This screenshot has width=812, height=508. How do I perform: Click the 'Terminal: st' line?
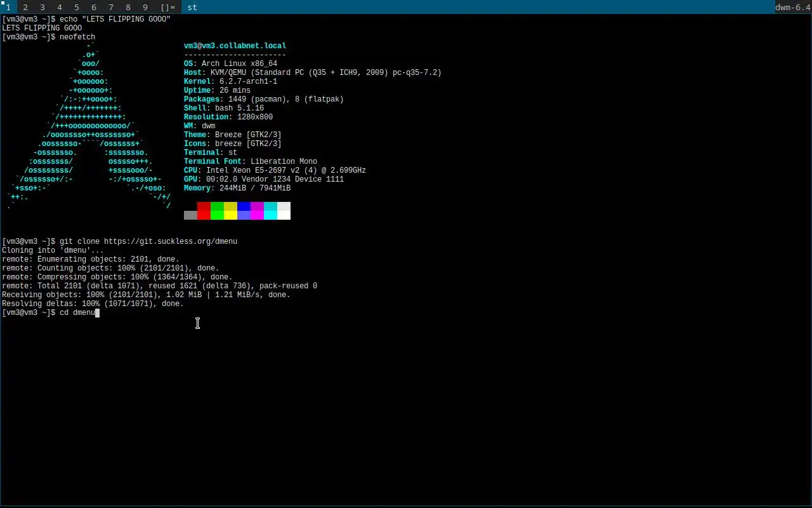click(211, 152)
